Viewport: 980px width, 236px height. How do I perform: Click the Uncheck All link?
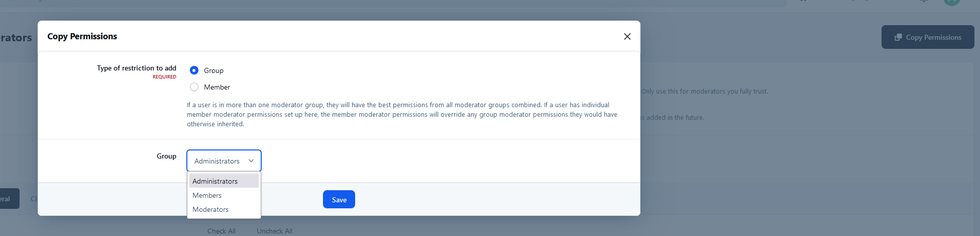point(274,231)
